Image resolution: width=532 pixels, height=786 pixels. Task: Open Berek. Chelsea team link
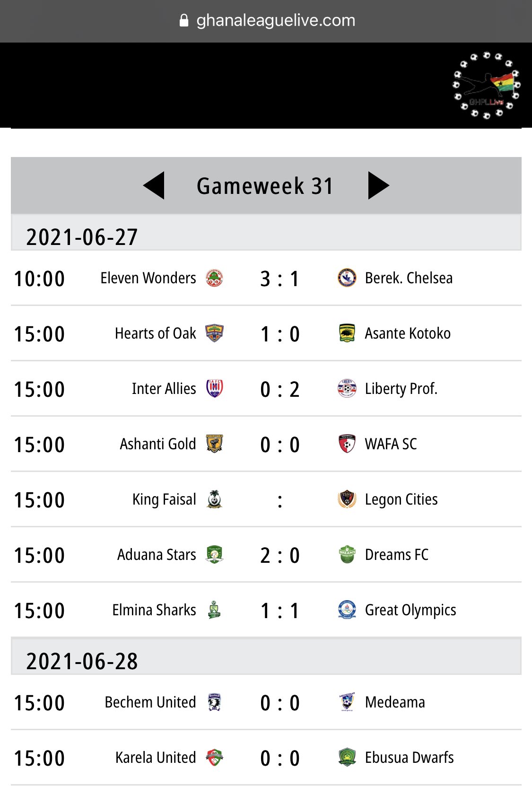pos(409,278)
